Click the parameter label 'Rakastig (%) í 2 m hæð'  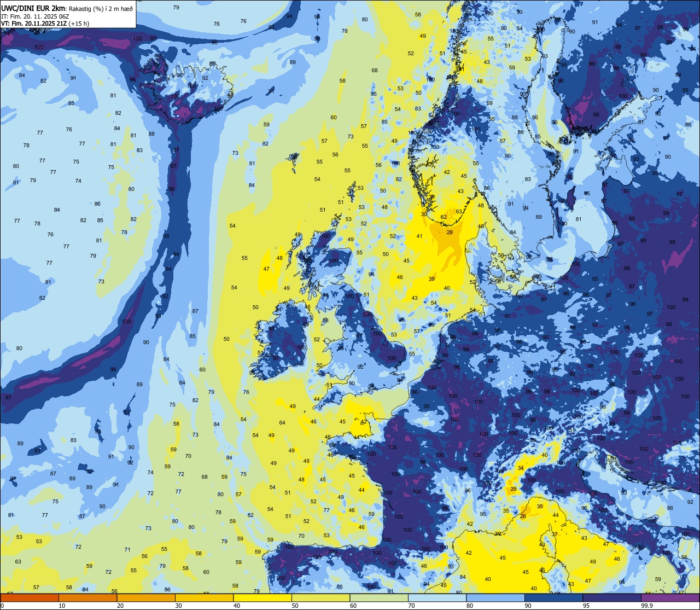pos(101,9)
